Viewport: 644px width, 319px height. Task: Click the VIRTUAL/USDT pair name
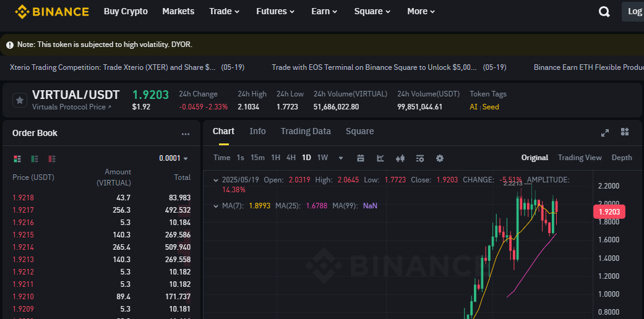click(75, 95)
